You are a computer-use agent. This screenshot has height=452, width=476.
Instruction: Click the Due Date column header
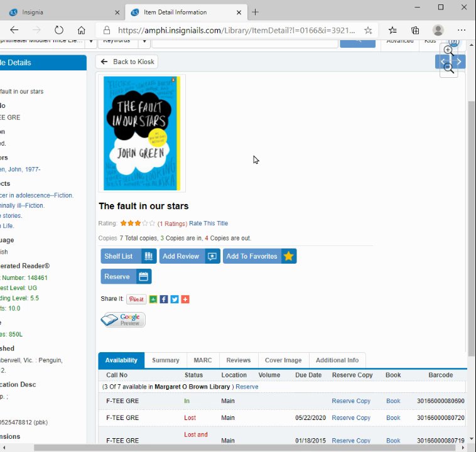[x=308, y=375]
